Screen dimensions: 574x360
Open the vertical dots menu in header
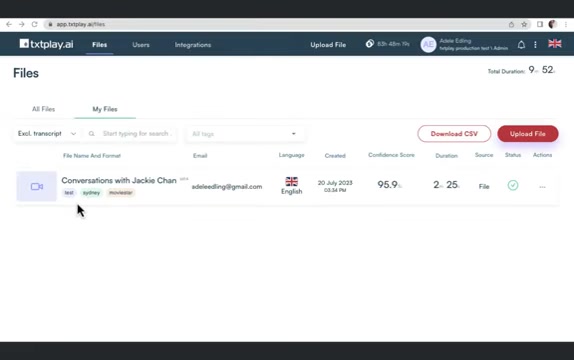click(x=535, y=45)
